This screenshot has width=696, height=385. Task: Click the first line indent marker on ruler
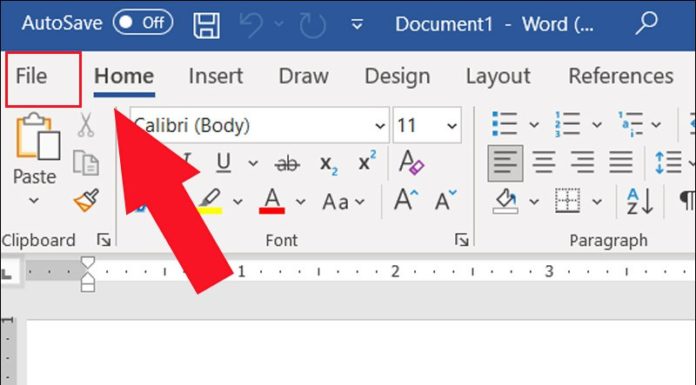point(88,262)
